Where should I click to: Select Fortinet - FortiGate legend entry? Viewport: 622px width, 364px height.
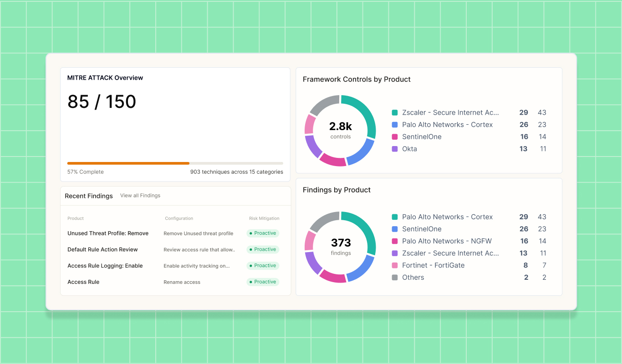click(433, 265)
